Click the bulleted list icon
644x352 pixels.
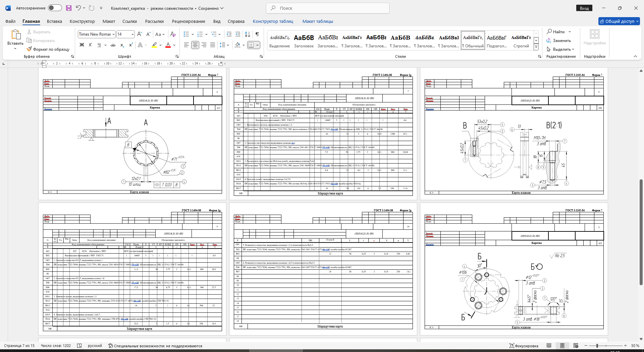(x=186, y=34)
